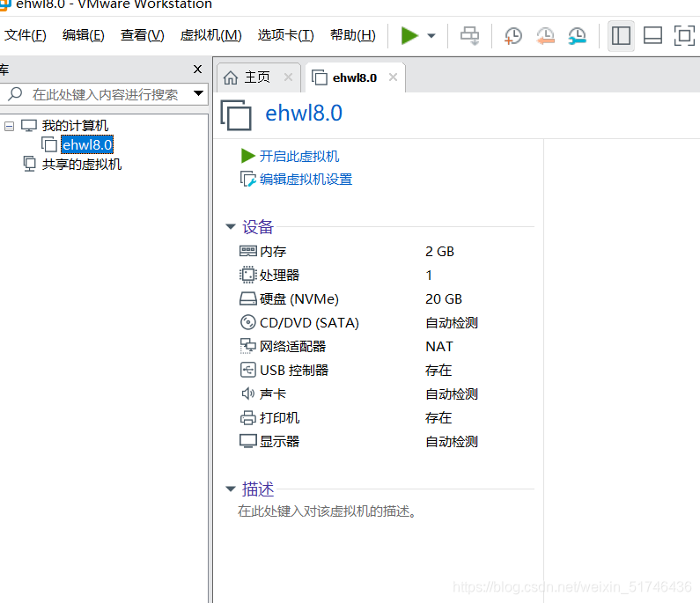Open the library search filter dropdown arrow
The height and width of the screenshot is (603, 700).
click(198, 93)
